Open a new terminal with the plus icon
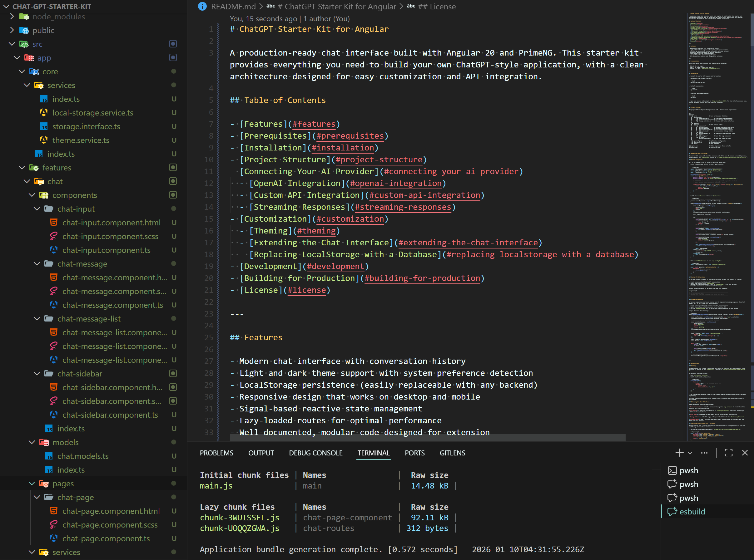Image resolution: width=754 pixels, height=560 pixels. tap(679, 453)
